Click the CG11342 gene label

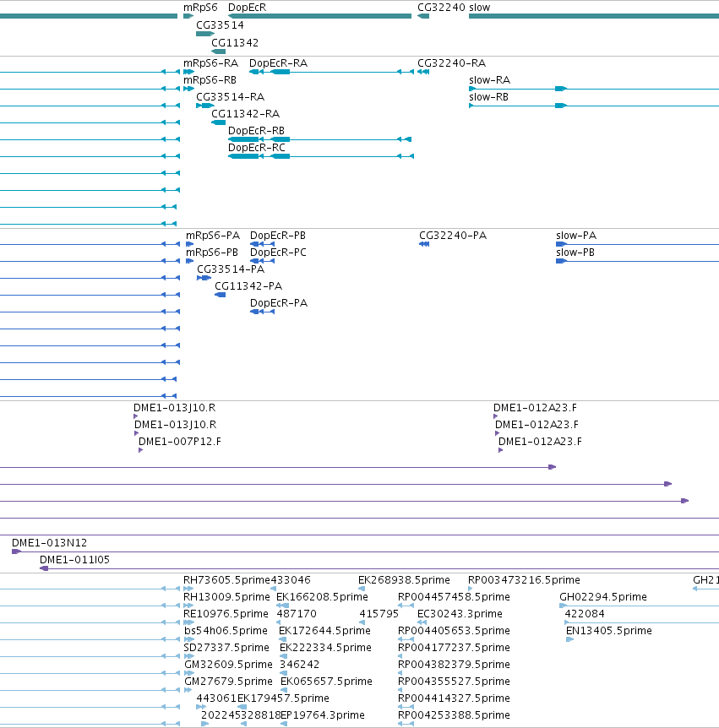(x=235, y=43)
